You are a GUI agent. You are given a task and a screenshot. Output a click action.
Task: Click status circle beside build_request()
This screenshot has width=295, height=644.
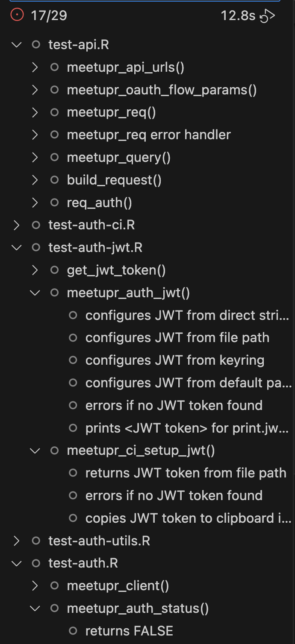click(x=54, y=180)
